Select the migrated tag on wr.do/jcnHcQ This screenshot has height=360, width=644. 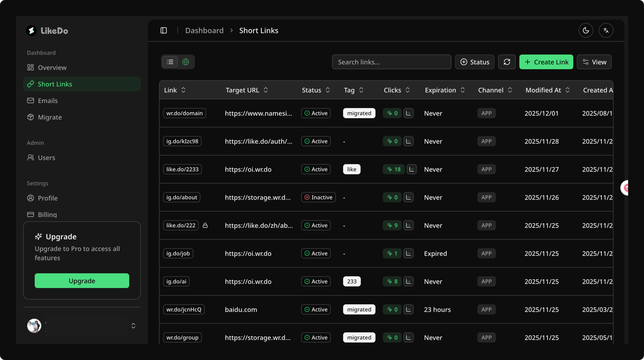pos(359,309)
